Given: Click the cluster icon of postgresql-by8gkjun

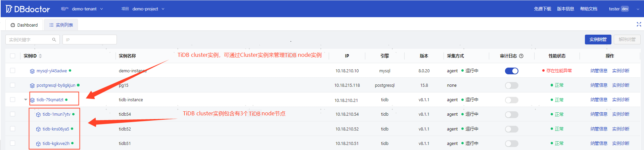Looking at the screenshot, I should click(32, 85).
